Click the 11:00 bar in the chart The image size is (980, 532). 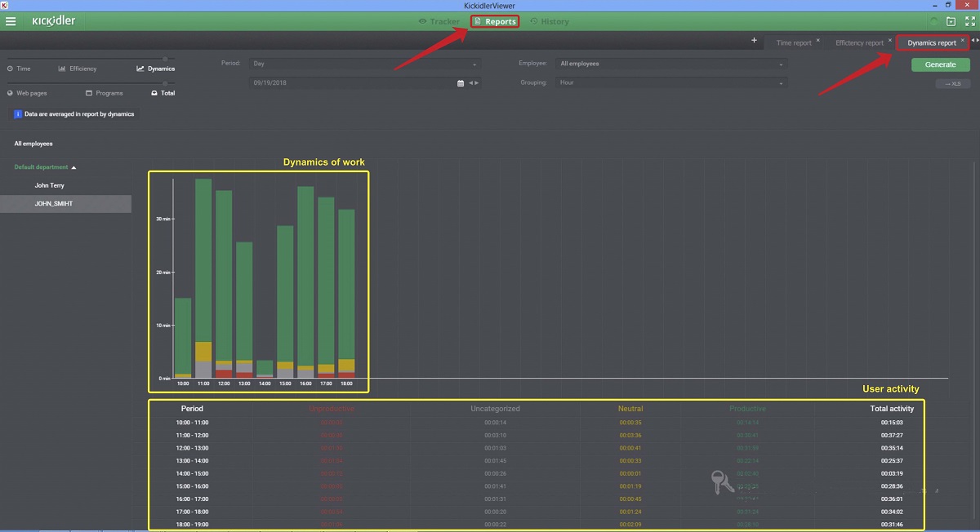[x=203, y=278]
